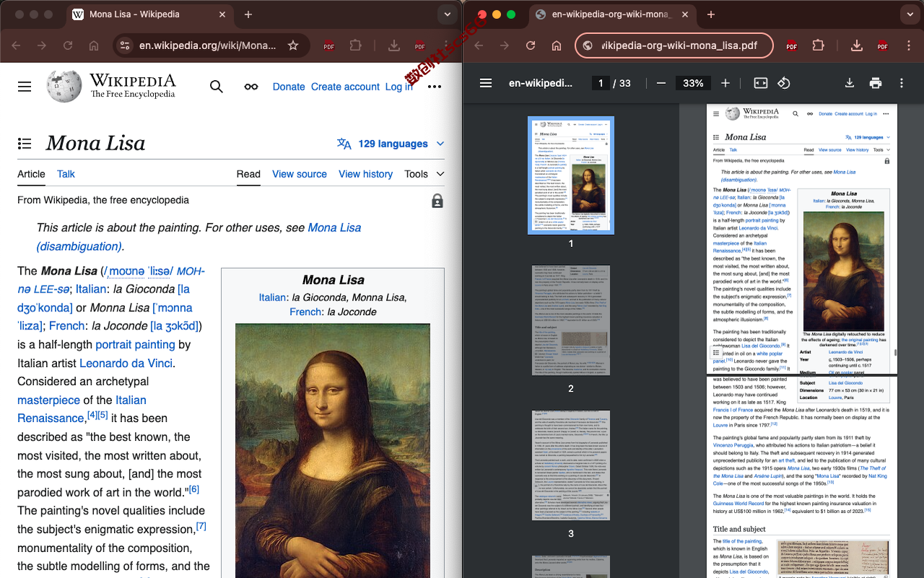Screen dimensions: 924x578
Task: Open Chrome downloads icon in PDF window toolbar
Action: (857, 46)
